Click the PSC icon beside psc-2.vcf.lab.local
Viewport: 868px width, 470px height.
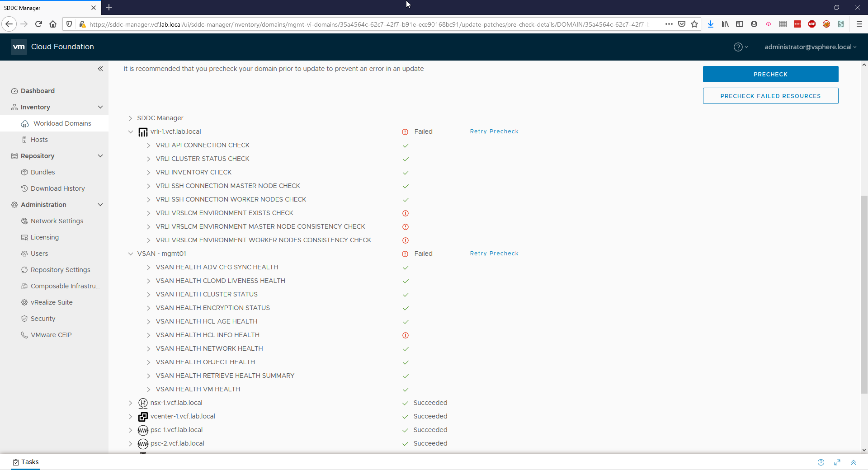pyautogui.click(x=143, y=443)
